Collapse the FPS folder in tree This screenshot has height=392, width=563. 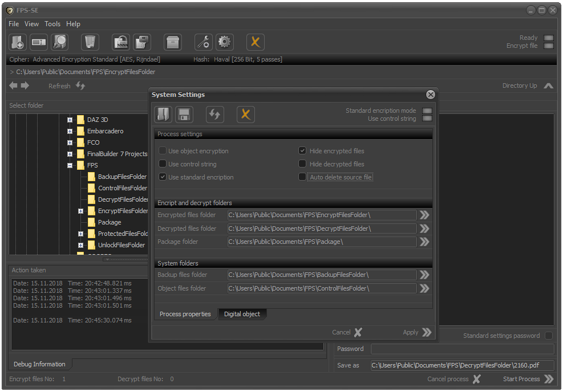click(x=70, y=165)
